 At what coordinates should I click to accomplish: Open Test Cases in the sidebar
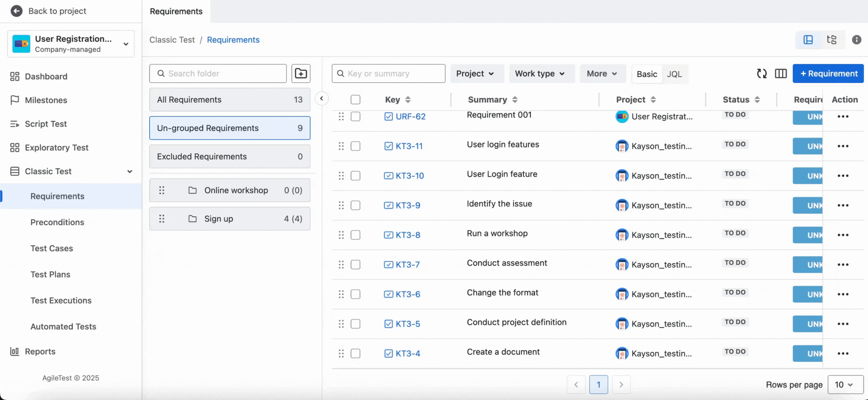pos(52,249)
